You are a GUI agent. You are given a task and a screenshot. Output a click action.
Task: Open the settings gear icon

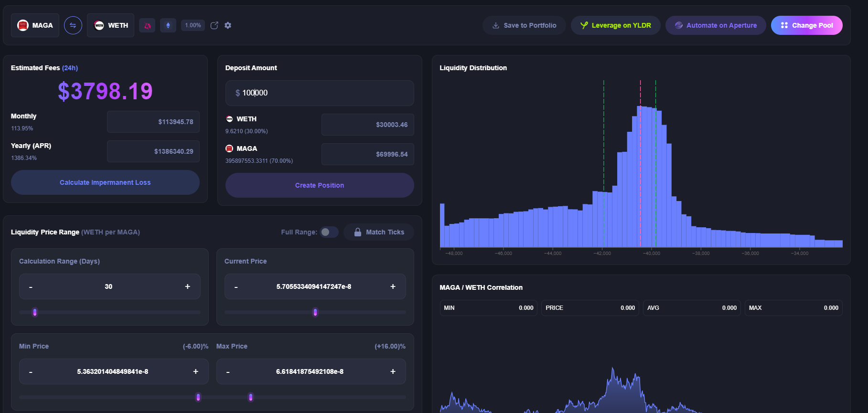[x=228, y=25]
